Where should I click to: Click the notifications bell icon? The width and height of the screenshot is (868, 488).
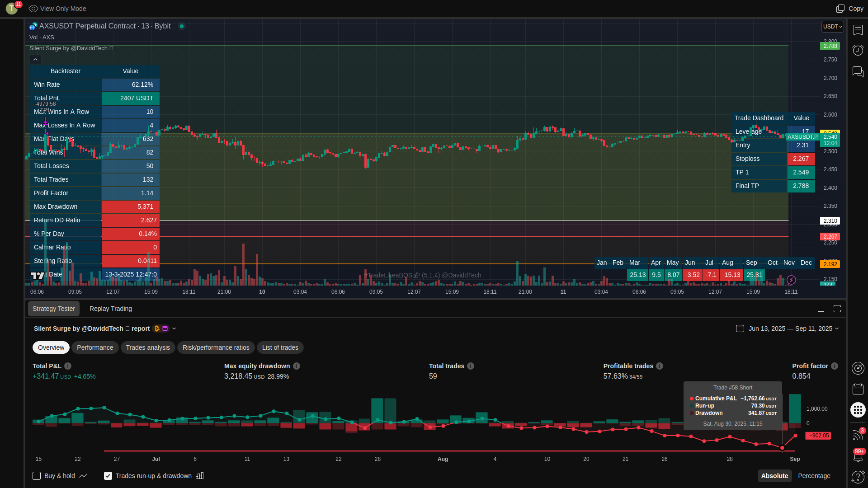pos(858,456)
